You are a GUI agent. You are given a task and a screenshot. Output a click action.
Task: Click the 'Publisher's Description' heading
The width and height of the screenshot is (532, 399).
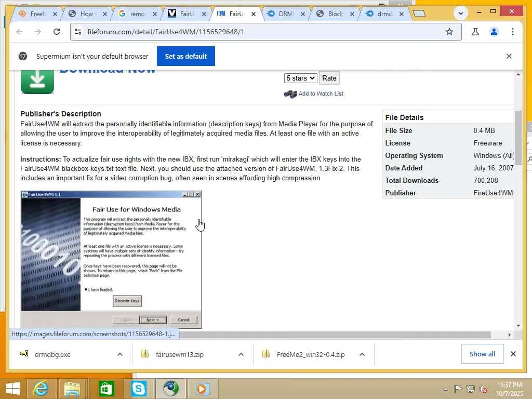point(61,114)
